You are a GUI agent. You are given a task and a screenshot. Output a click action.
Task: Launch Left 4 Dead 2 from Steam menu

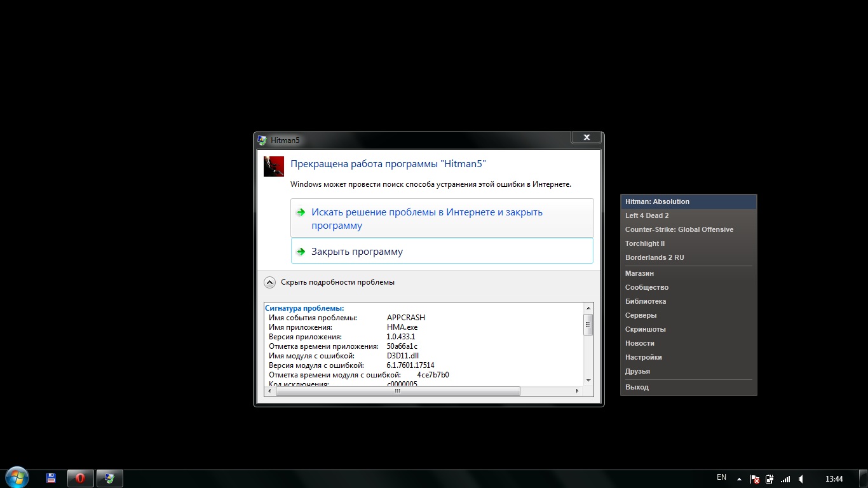(689, 215)
